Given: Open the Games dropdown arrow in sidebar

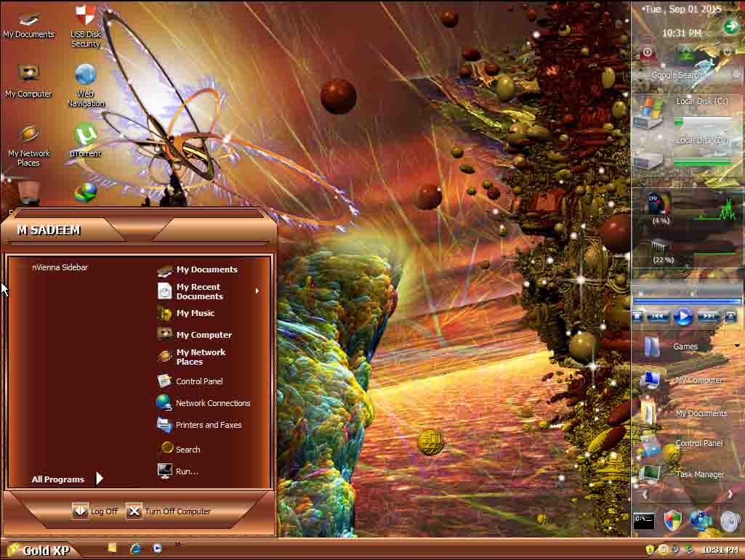Looking at the screenshot, I should point(737,346).
